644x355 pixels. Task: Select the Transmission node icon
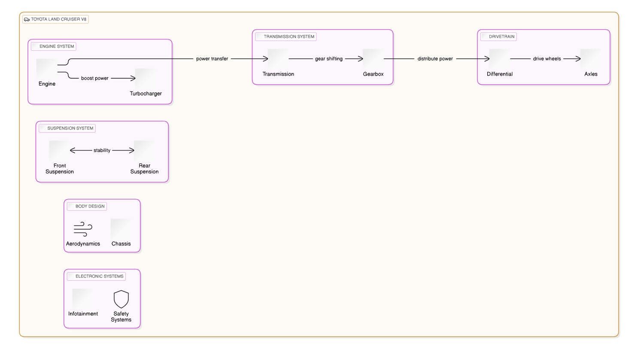(278, 59)
